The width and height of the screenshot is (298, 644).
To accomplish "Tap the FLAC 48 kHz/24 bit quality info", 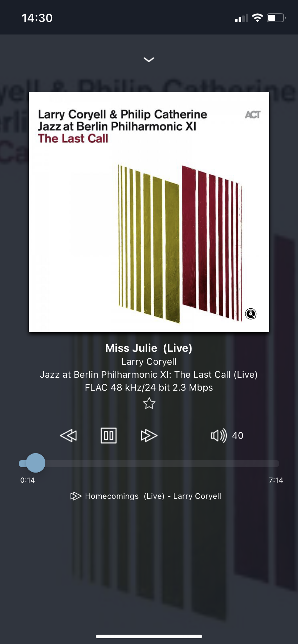I will 149,387.
